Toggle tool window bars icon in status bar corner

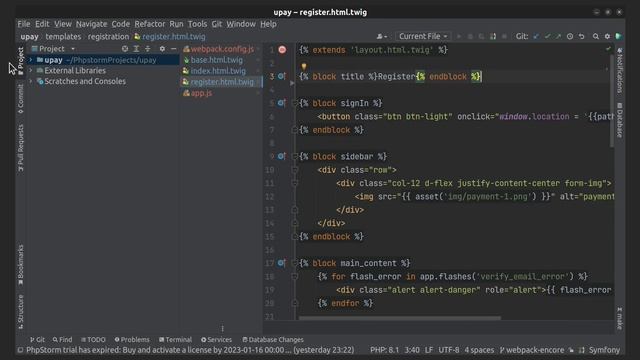pos(20,350)
